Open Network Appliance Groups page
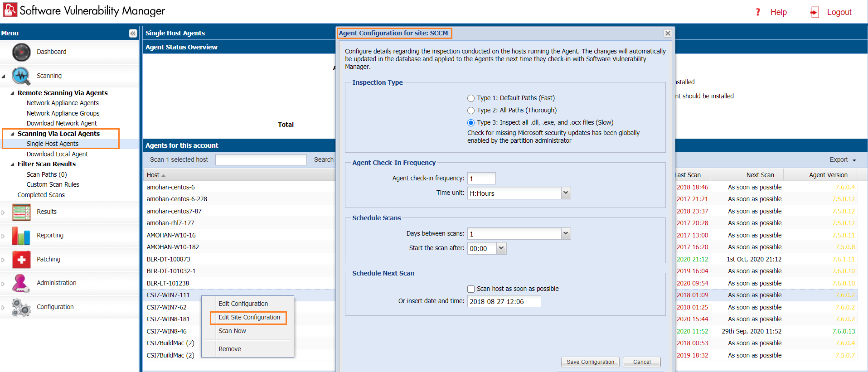 click(x=63, y=113)
